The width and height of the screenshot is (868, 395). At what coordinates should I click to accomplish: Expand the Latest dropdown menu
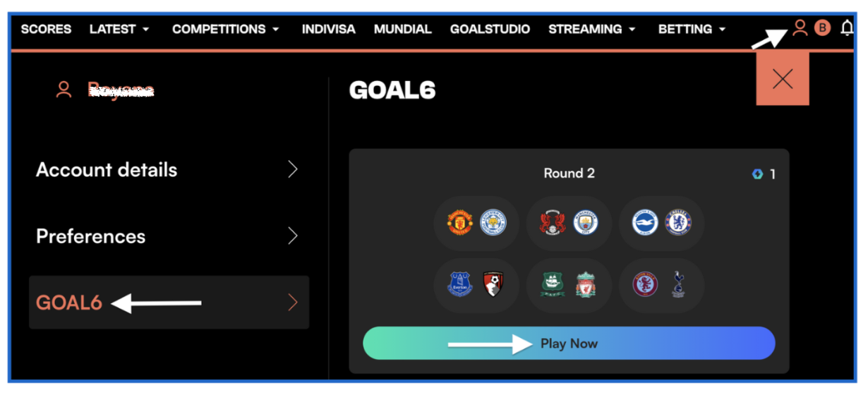pos(119,29)
